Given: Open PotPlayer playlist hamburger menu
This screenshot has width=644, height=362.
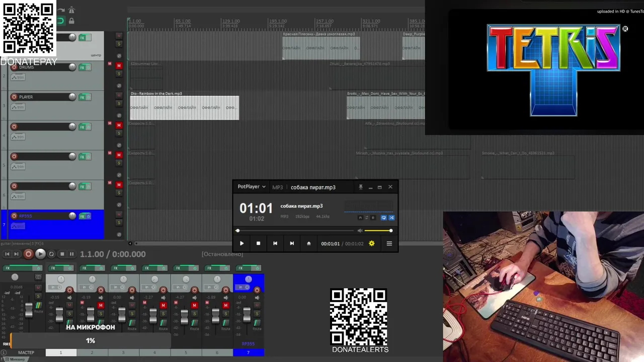Looking at the screenshot, I should (389, 243).
